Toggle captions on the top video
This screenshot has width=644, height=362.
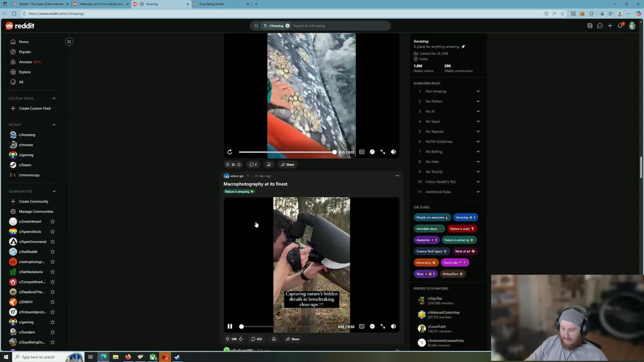pos(361,152)
